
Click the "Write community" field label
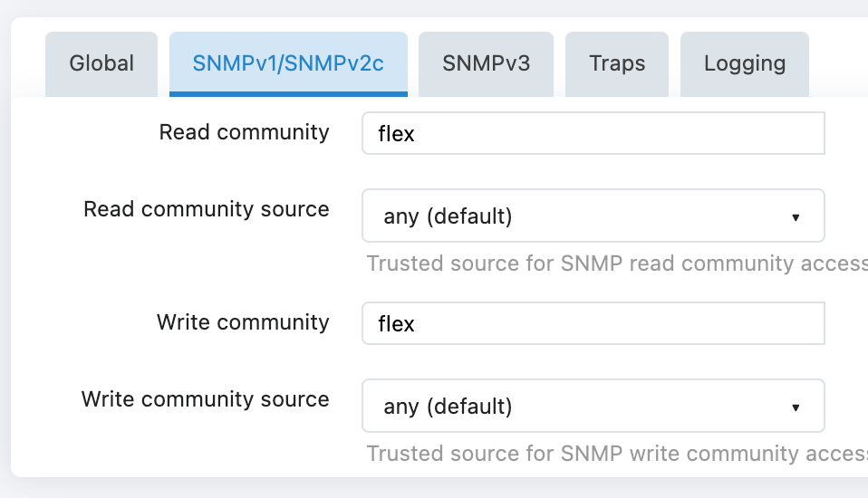pyautogui.click(x=243, y=322)
